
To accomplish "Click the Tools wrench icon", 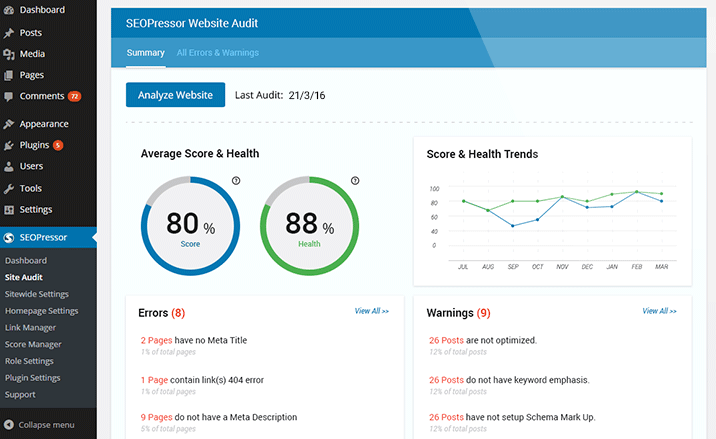I will [x=8, y=188].
